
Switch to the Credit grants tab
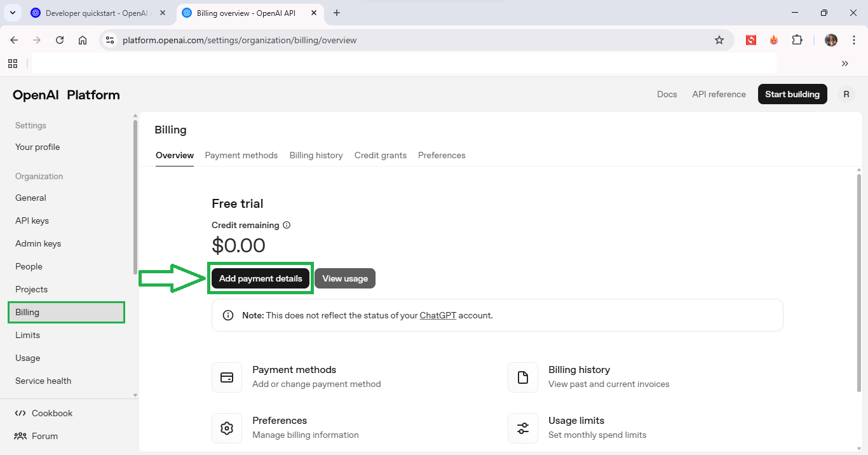(380, 155)
